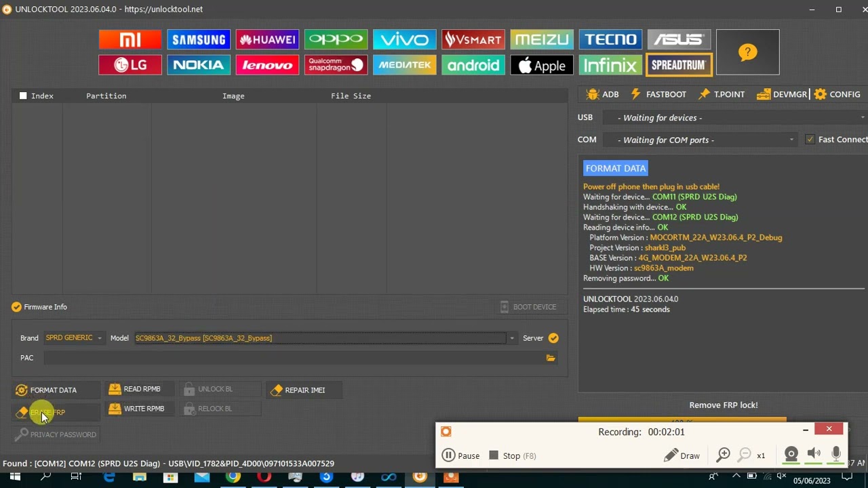Open the help question mark tile
The height and width of the screenshot is (488, 868).
[748, 52]
